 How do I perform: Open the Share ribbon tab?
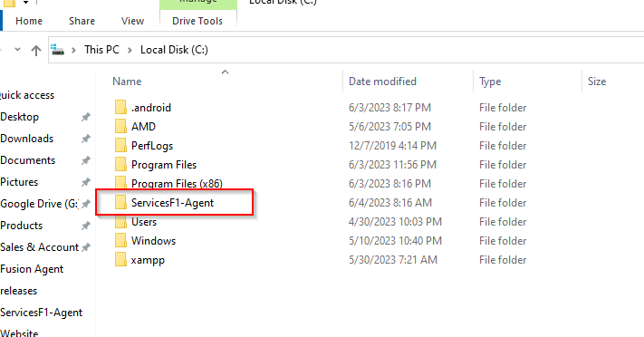point(82,21)
